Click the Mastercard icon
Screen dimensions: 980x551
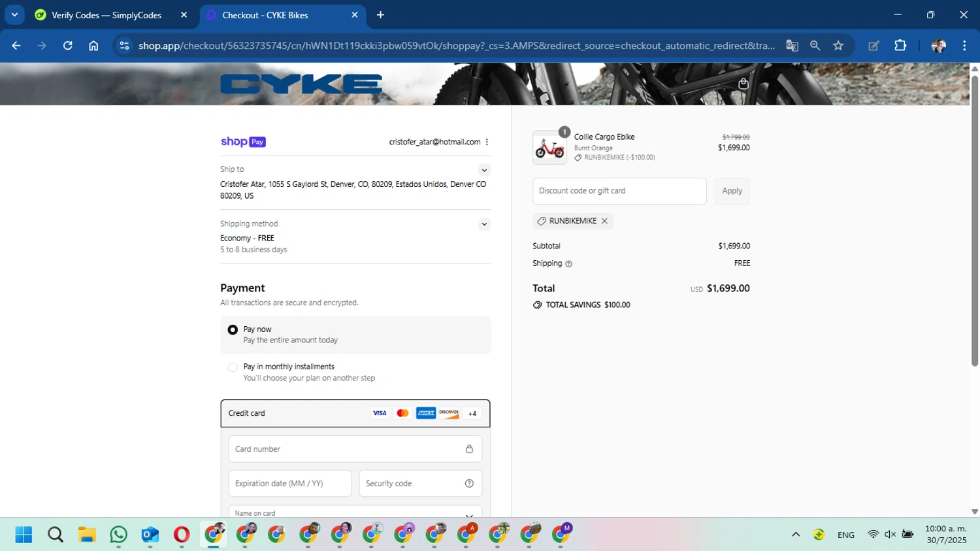coord(402,413)
